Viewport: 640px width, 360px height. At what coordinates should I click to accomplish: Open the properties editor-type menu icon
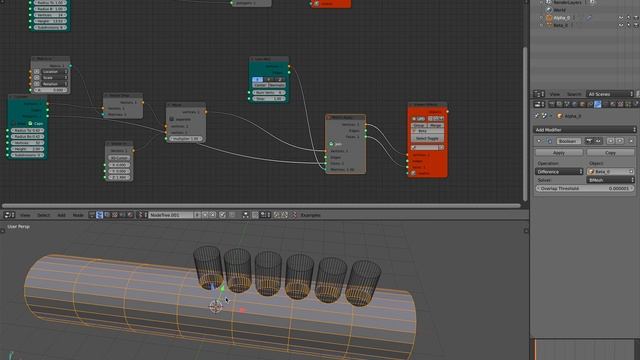[x=538, y=105]
